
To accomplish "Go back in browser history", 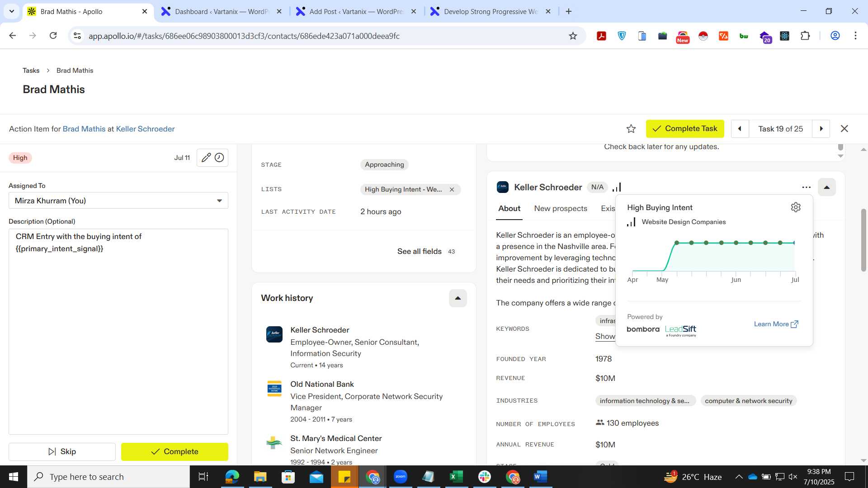I will [x=13, y=36].
